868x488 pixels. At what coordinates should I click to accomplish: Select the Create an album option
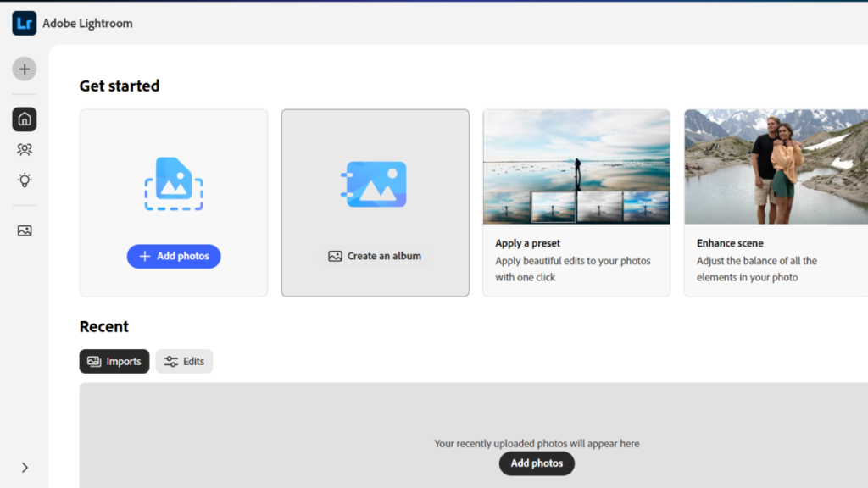click(x=375, y=256)
